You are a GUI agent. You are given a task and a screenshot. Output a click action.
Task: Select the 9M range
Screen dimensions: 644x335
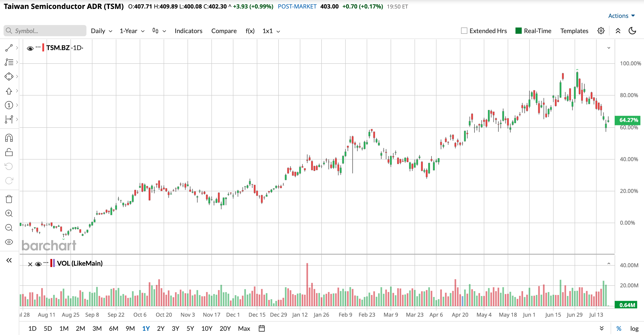[130, 328]
